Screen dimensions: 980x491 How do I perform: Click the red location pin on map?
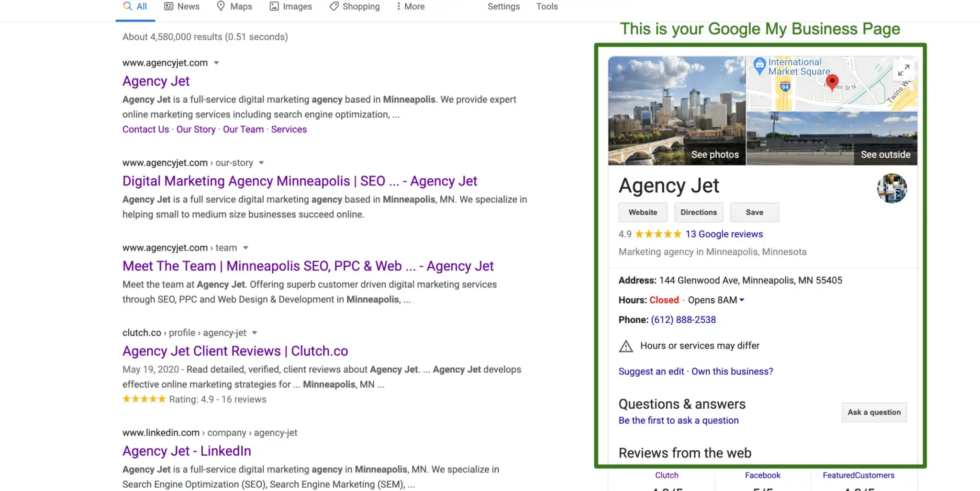pos(832,82)
